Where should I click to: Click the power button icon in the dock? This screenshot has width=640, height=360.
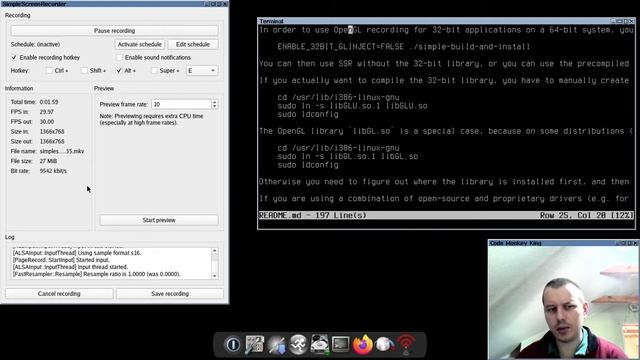(233, 344)
